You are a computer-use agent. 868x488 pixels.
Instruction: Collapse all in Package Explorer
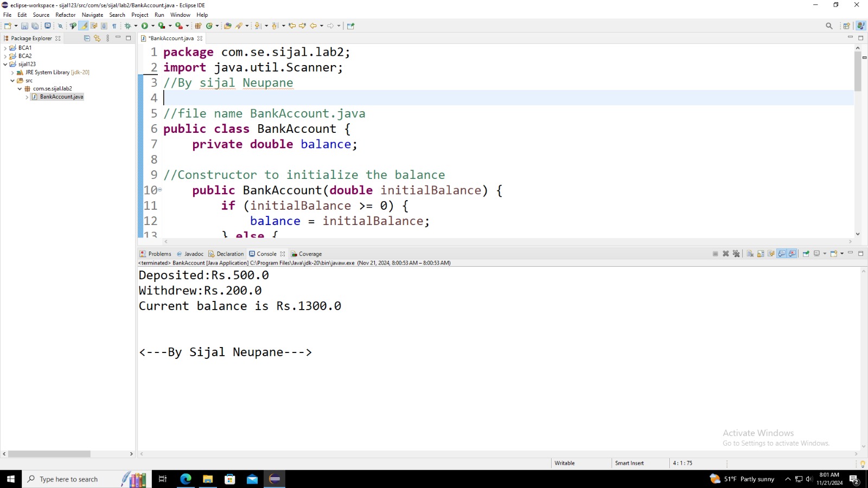click(87, 38)
